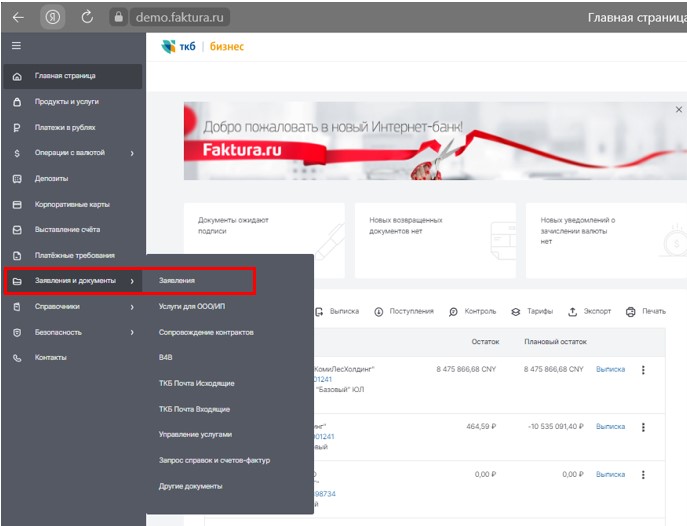This screenshot has height=526, width=687.
Task: Open the Выписка link for the CNY account
Action: [610, 369]
